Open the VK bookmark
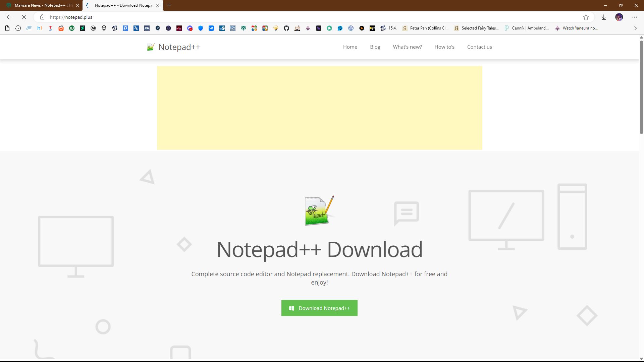The height and width of the screenshot is (362, 644). pos(211,28)
